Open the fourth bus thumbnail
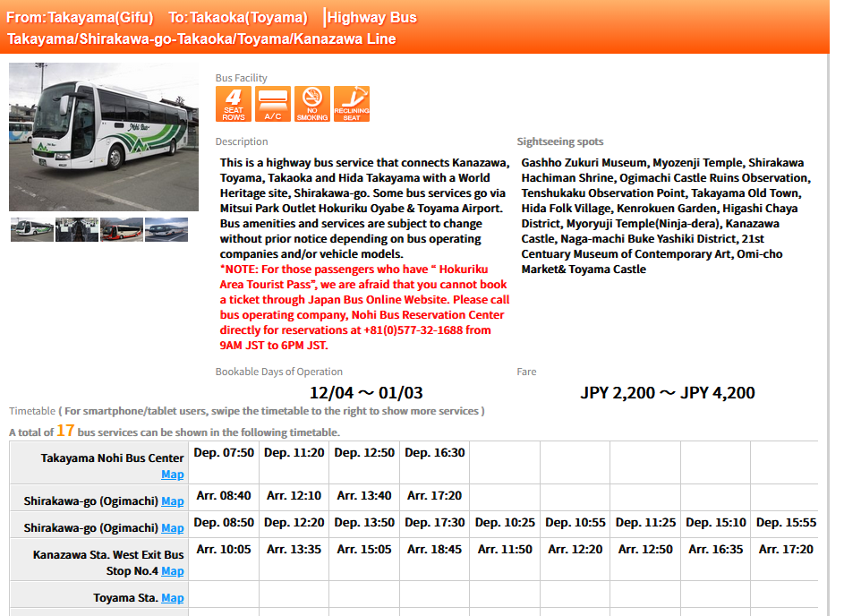 pyautogui.click(x=166, y=230)
